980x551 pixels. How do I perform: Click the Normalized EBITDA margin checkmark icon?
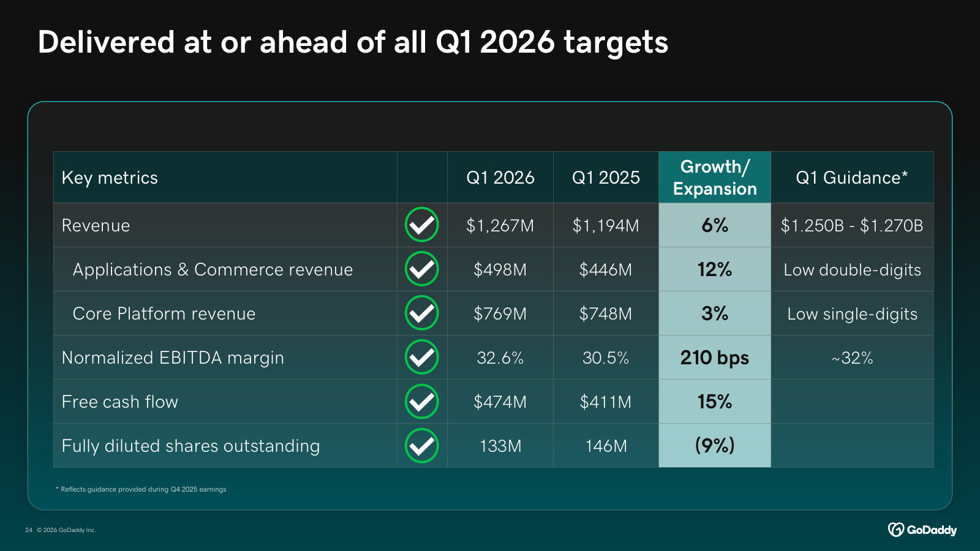(421, 357)
